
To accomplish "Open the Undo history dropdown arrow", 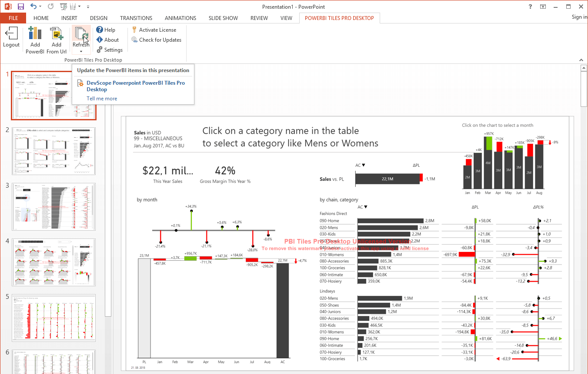I will [x=40, y=7].
